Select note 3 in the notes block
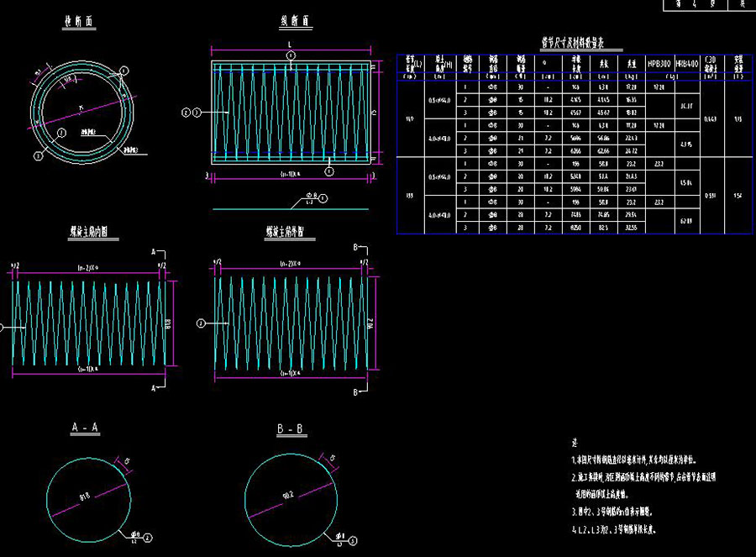Image resolution: width=756 pixels, height=557 pixels. (614, 511)
